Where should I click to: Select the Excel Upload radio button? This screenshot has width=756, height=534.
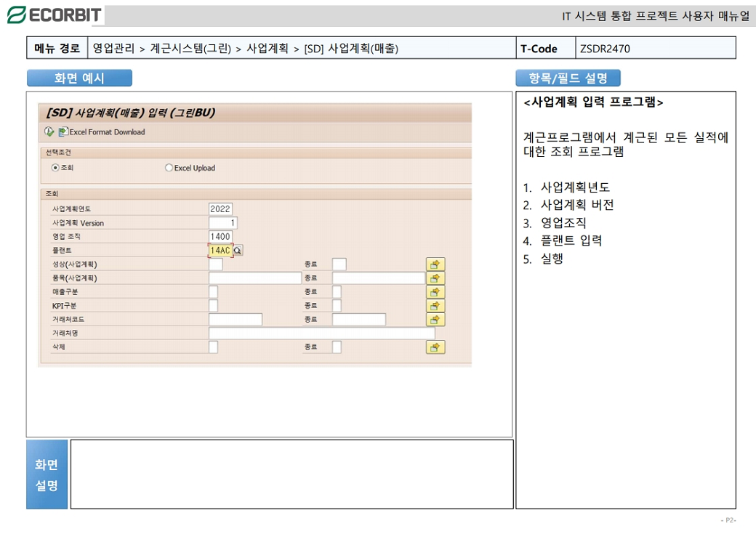pos(169,168)
